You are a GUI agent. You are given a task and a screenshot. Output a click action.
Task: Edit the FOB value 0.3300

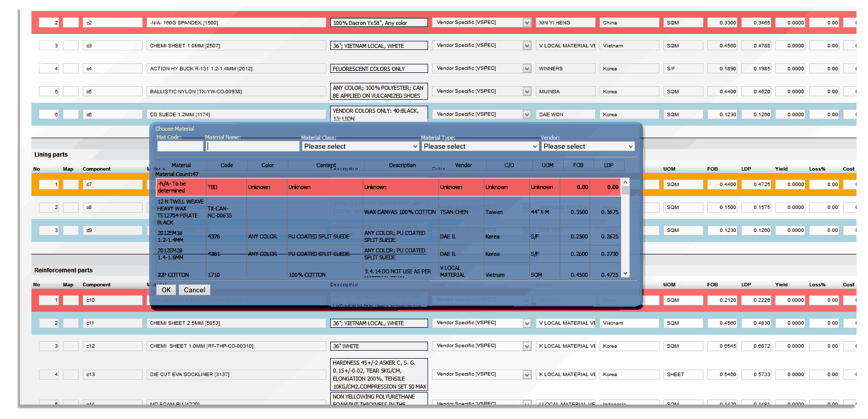pos(722,22)
